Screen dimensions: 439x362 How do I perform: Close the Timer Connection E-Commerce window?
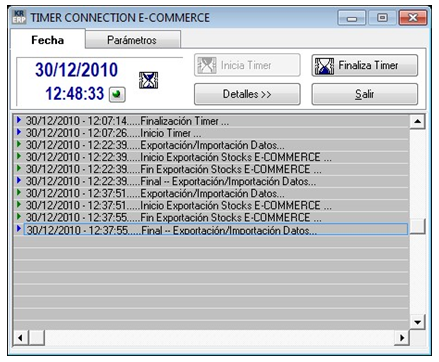coord(413,18)
